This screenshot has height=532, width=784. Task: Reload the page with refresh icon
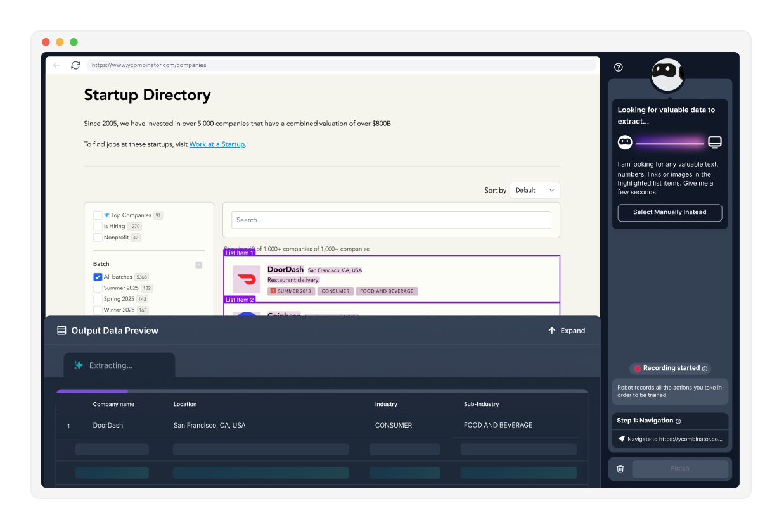point(75,65)
